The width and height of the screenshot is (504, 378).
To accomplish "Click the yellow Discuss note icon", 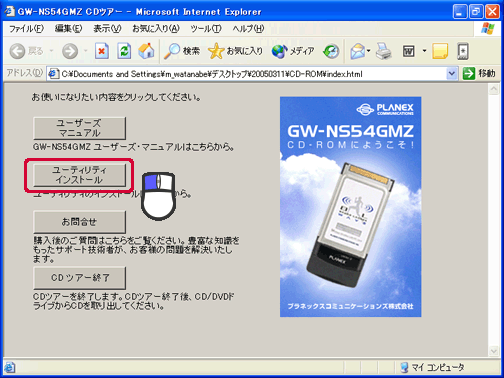I will (440, 51).
